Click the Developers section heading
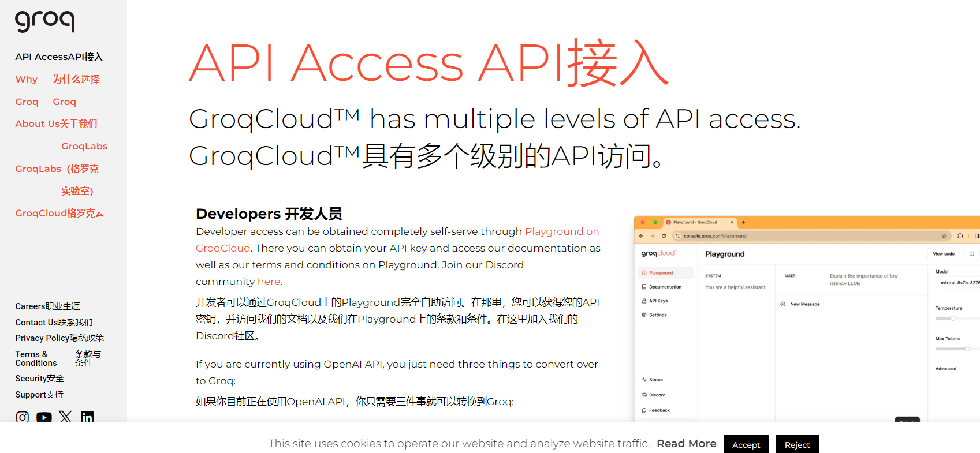This screenshot has width=980, height=453. pos(269,214)
